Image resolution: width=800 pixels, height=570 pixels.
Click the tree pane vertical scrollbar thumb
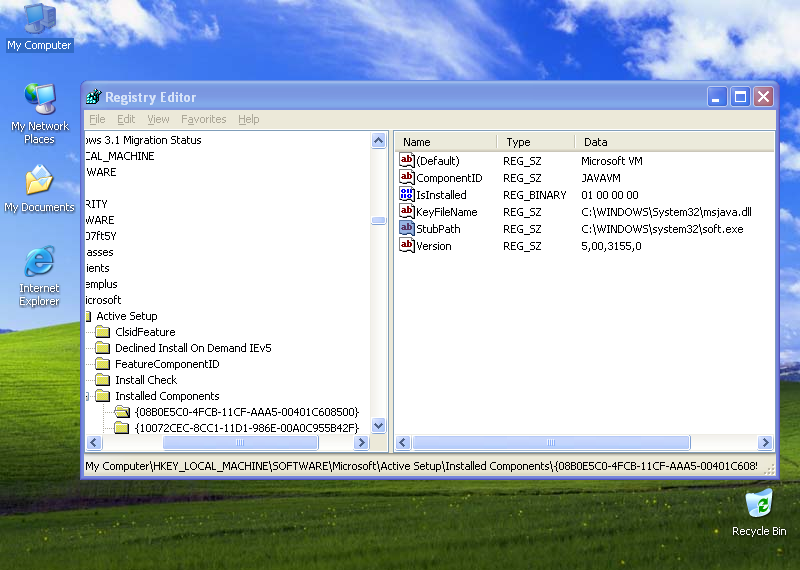tap(379, 220)
